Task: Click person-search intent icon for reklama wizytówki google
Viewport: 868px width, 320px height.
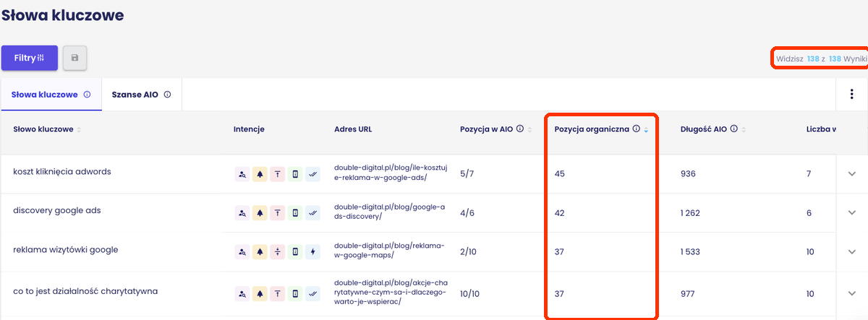Action: 242,252
